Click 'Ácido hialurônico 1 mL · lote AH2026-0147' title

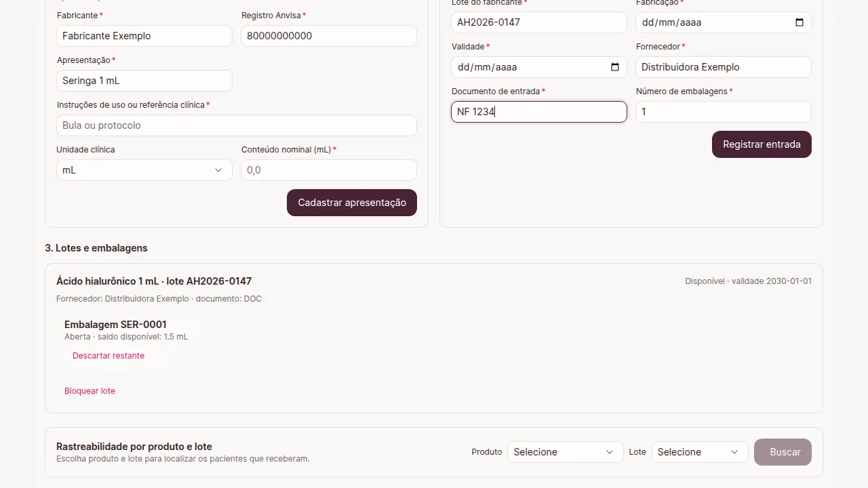point(154,281)
